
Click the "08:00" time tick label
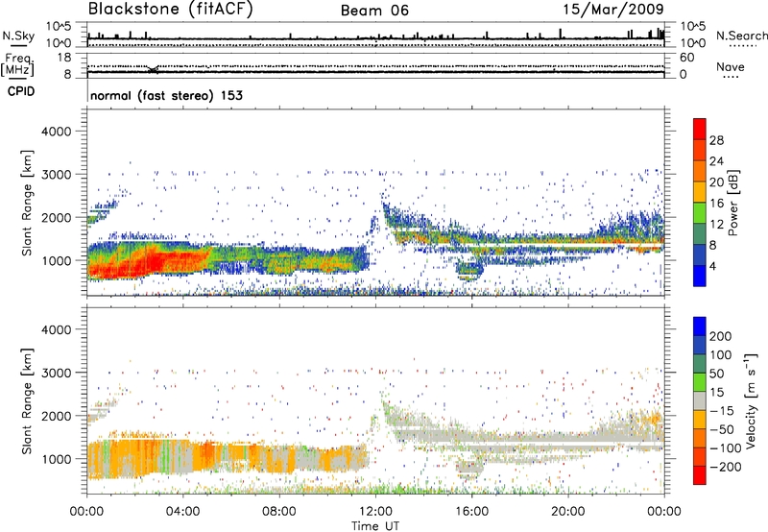pos(279,512)
